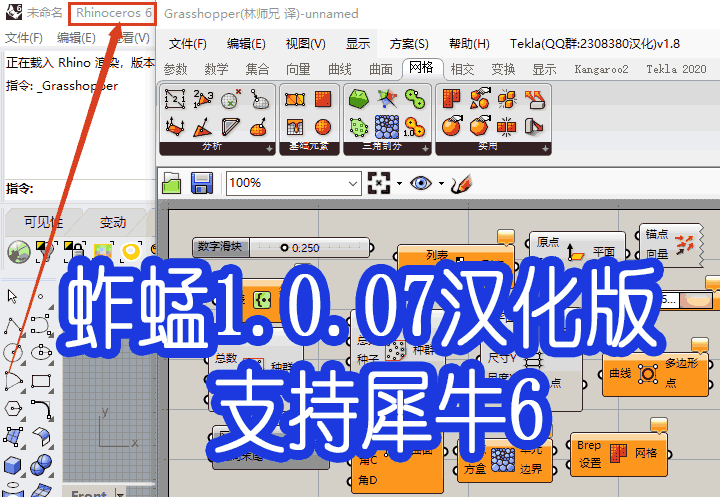Select the Rhino pointer selection tool
Screen dimensions: 720x497
click(x=12, y=297)
